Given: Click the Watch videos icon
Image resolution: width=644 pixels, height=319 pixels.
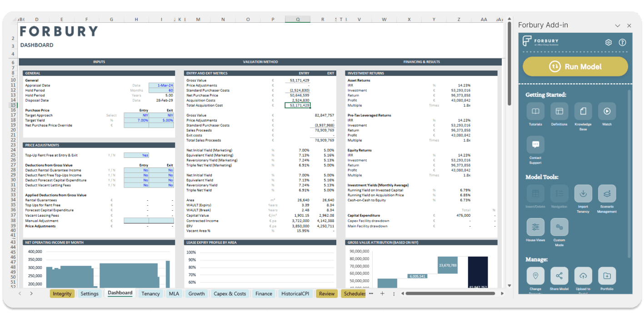Looking at the screenshot, I should point(606,111).
